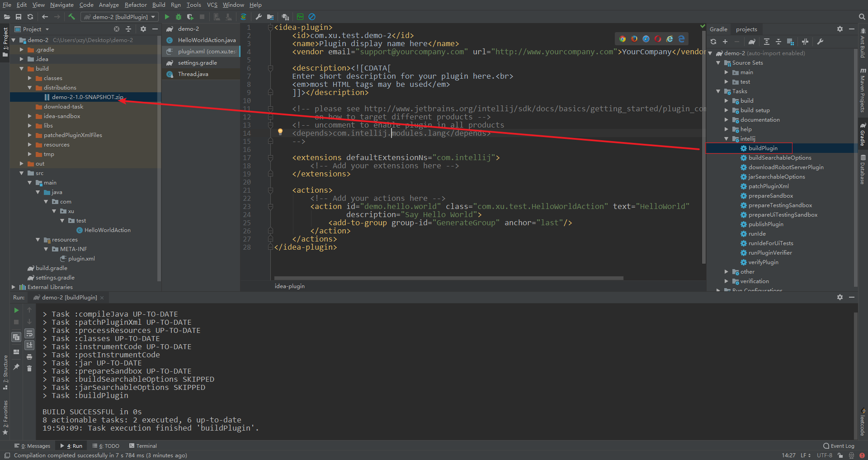Open the Refactor menu

[x=136, y=5]
